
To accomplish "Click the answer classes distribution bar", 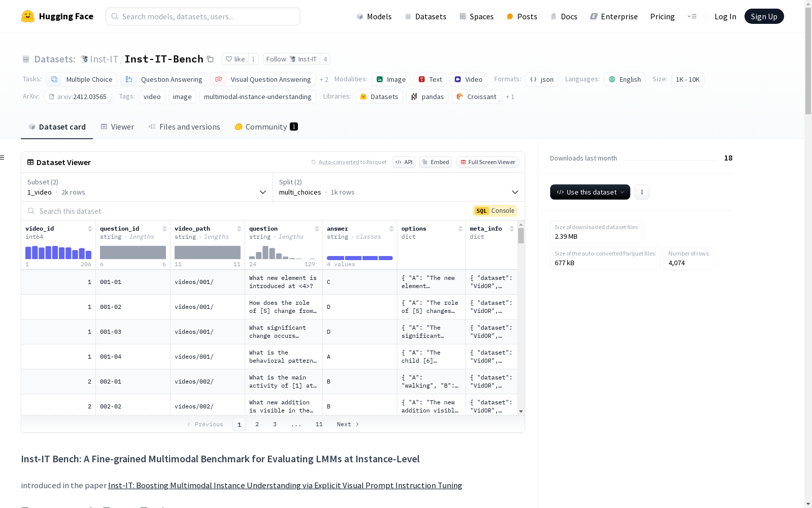I will point(360,258).
